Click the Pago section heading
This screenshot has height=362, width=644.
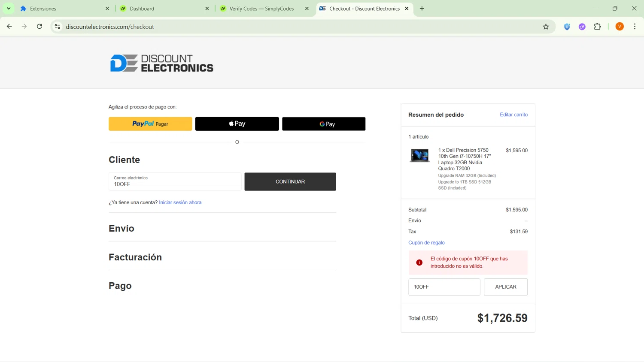[x=120, y=286]
